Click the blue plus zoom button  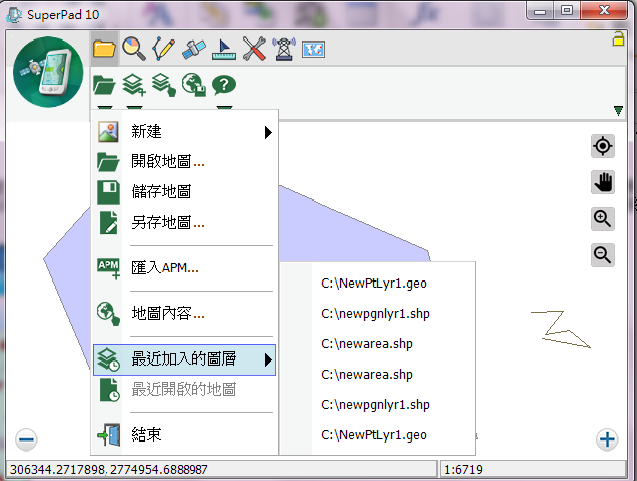tap(607, 439)
